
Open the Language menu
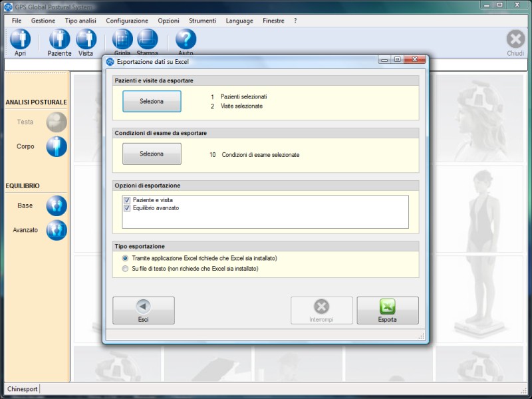[x=239, y=21]
